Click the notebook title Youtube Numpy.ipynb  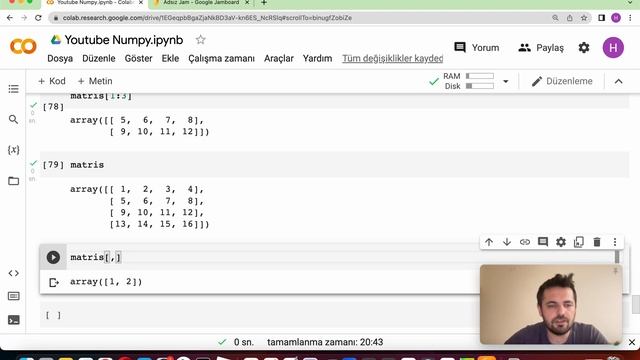(124, 40)
